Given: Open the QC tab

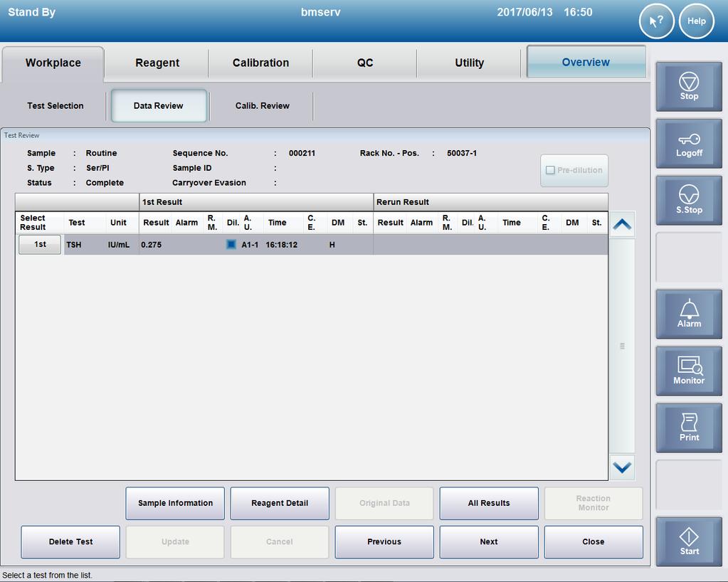Looking at the screenshot, I should 365,63.
